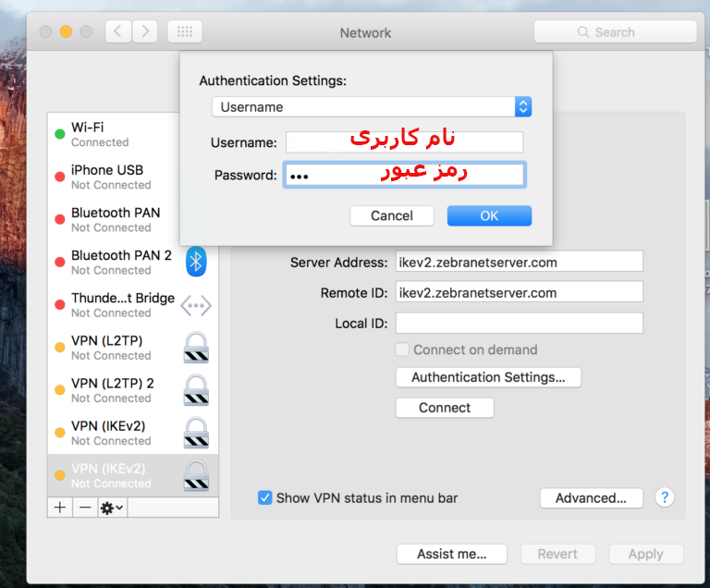Click inside the Password field
The width and height of the screenshot is (710, 588).
click(x=405, y=176)
